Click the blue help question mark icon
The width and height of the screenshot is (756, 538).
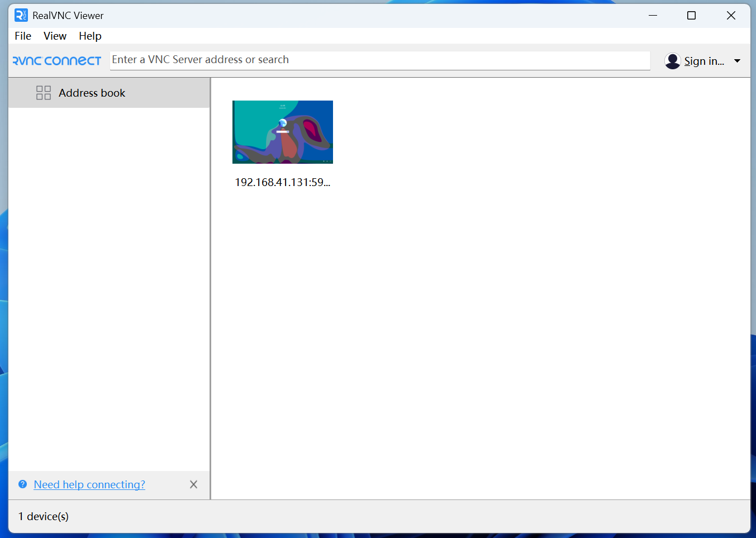(22, 484)
